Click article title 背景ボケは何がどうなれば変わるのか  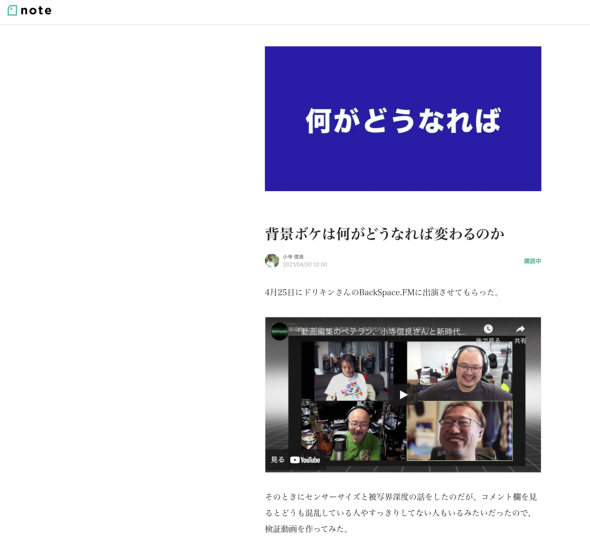[385, 234]
